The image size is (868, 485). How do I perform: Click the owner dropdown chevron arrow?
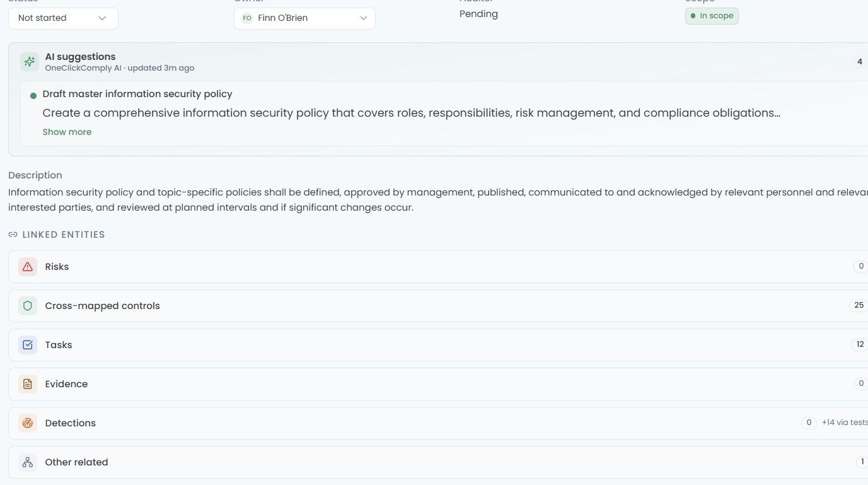coord(363,18)
